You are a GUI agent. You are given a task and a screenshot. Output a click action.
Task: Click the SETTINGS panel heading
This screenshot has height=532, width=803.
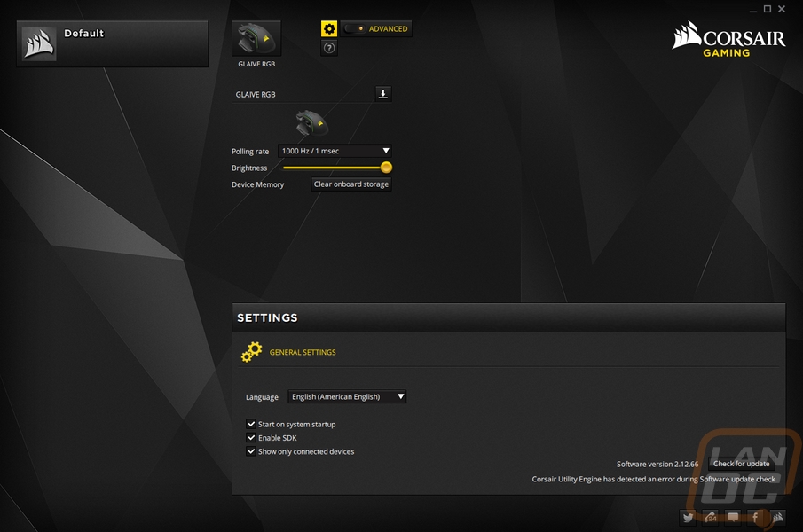tap(267, 317)
